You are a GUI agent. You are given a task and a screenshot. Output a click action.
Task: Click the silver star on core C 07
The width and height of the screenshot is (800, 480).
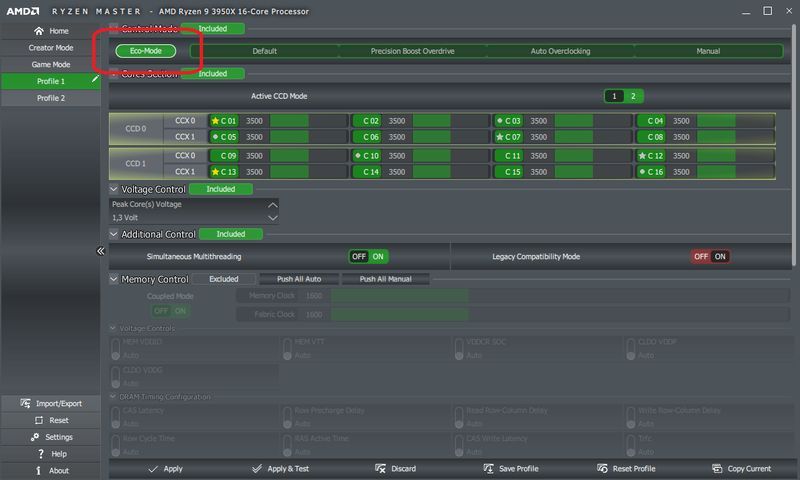point(499,137)
